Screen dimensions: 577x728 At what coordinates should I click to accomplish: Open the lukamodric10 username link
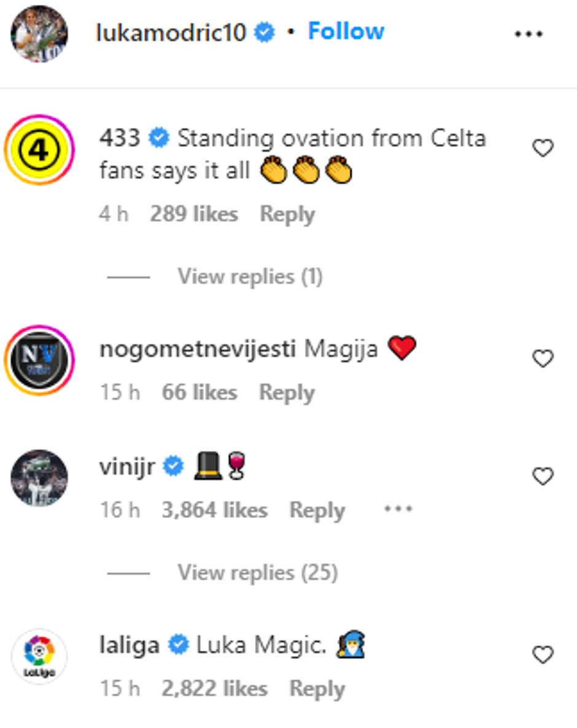171,33
